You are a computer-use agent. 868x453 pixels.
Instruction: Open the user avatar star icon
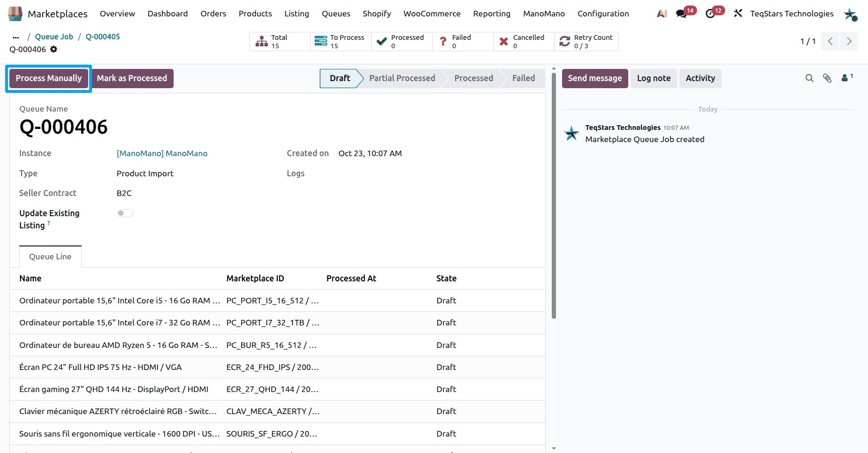(850, 14)
